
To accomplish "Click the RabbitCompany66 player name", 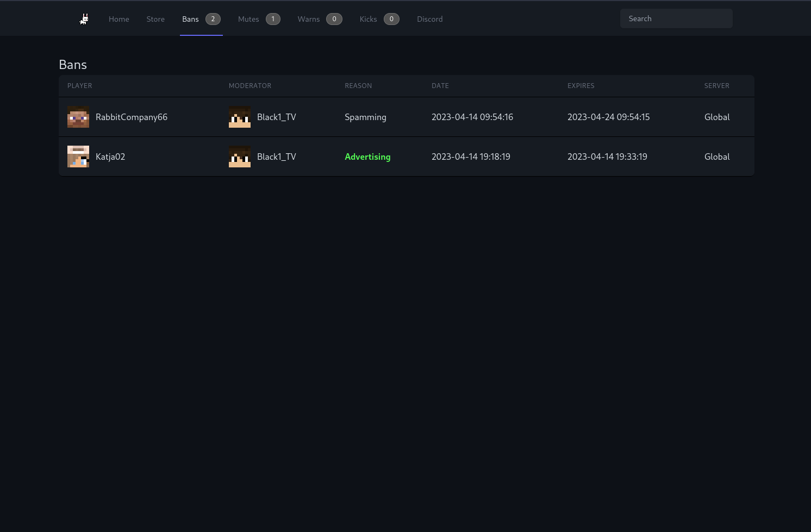I will 132,117.
